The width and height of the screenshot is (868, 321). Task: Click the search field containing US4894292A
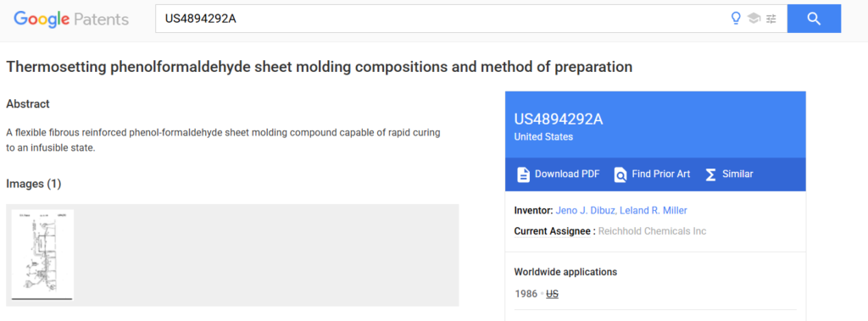(x=442, y=19)
